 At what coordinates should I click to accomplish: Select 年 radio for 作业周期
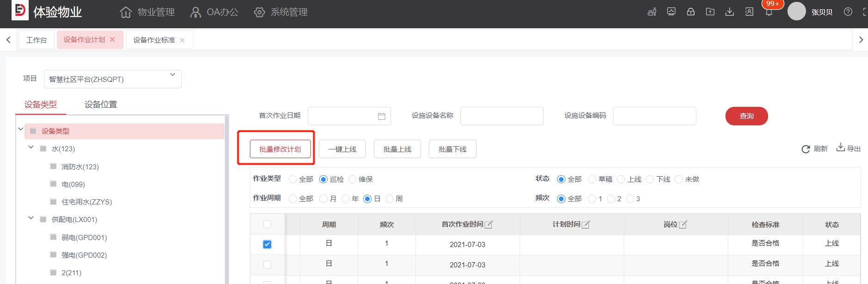pos(346,199)
